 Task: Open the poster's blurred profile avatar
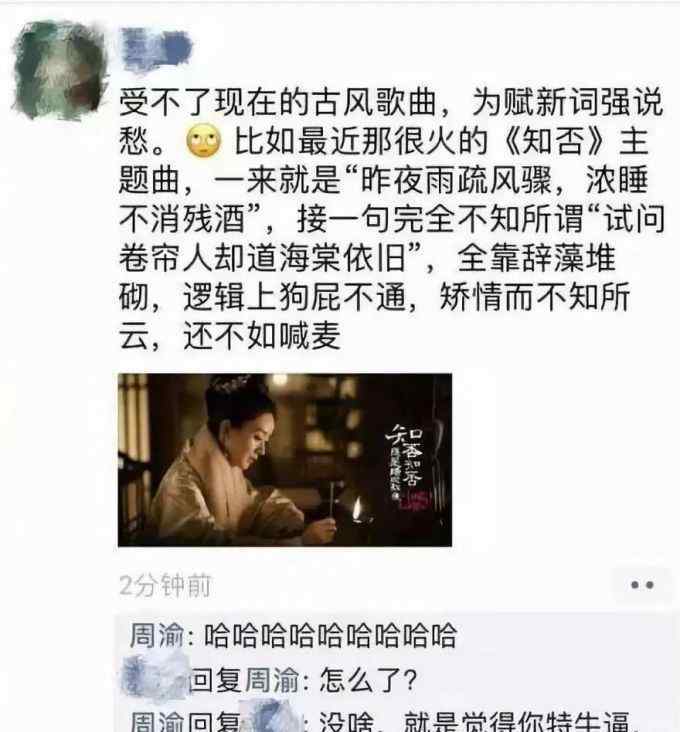(x=60, y=69)
